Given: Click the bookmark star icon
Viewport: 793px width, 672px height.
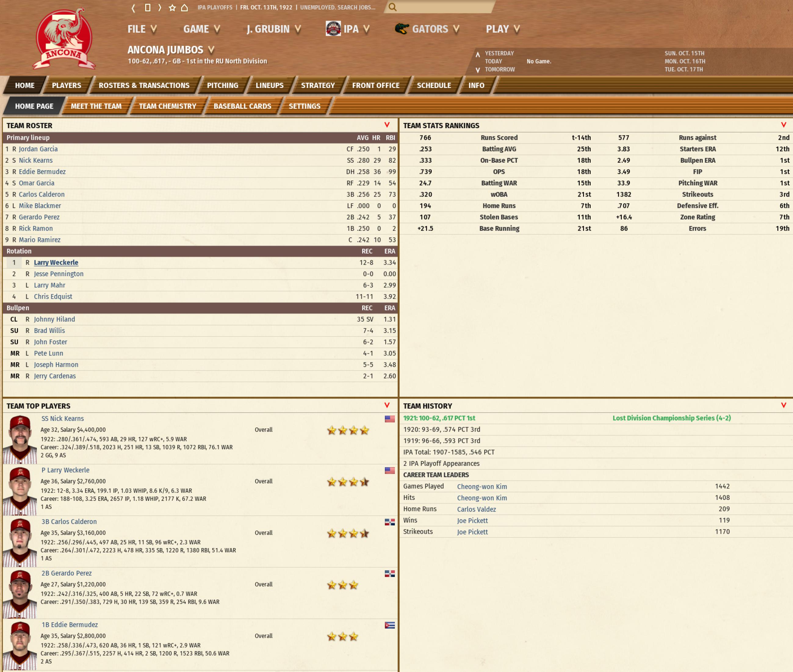Looking at the screenshot, I should pyautogui.click(x=172, y=8).
